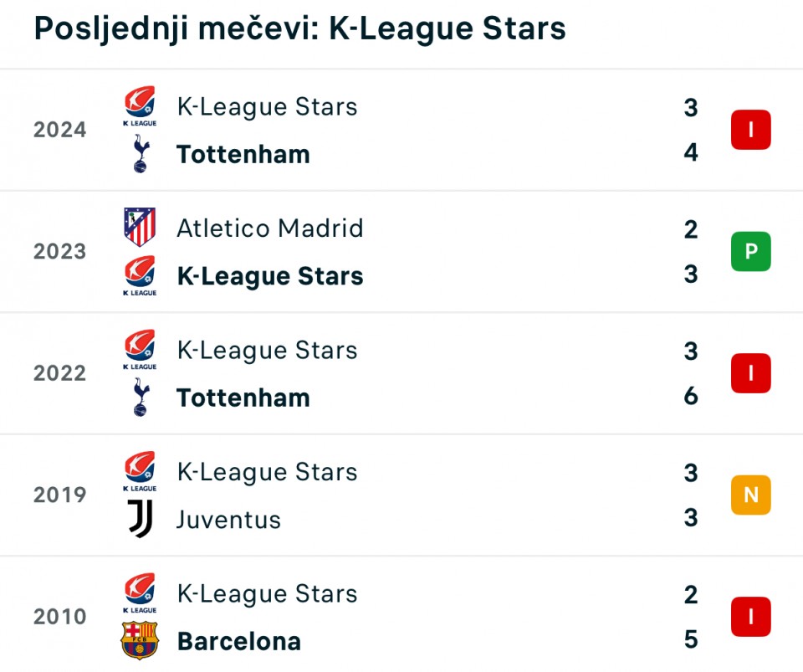Click the green P result badge
Viewport: 803px width, 672px height.
click(751, 251)
